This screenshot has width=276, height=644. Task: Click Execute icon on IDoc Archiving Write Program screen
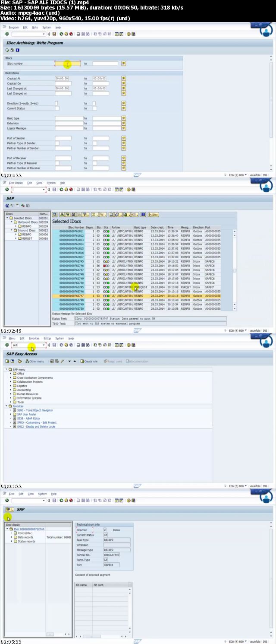[x=7, y=50]
